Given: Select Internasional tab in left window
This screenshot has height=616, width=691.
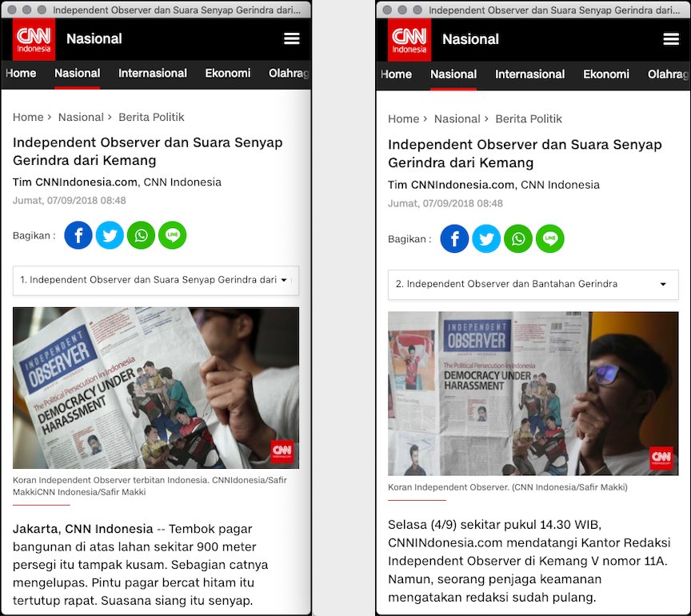Looking at the screenshot, I should pyautogui.click(x=153, y=73).
